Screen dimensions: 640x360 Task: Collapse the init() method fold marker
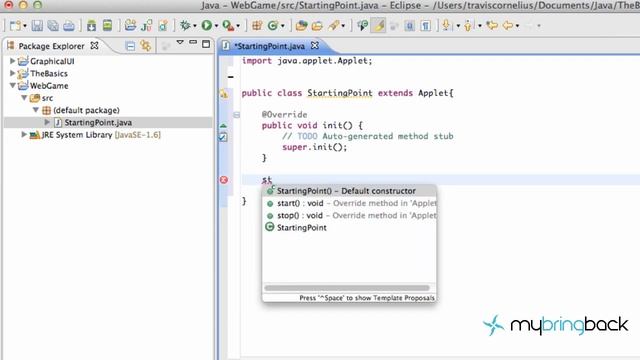236,115
